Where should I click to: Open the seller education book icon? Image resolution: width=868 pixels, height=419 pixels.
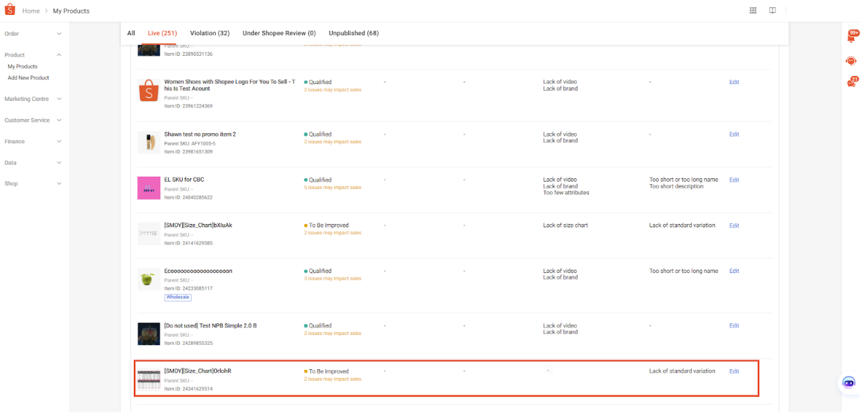[773, 10]
